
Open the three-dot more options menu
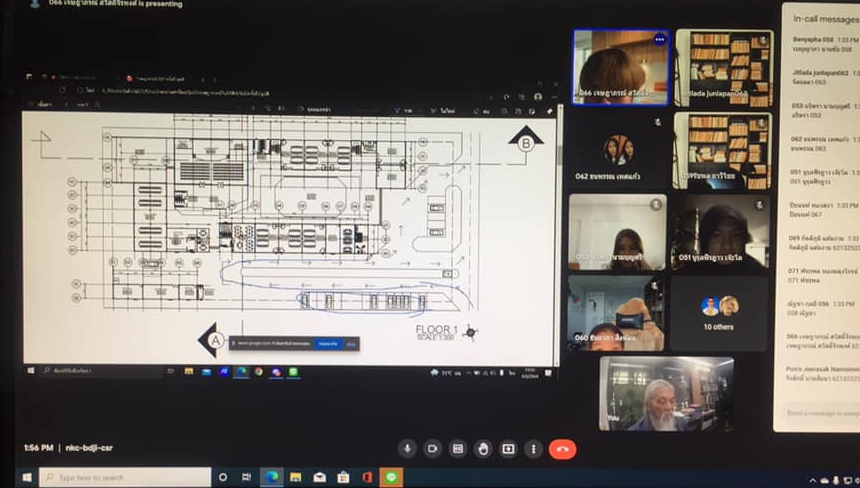534,448
